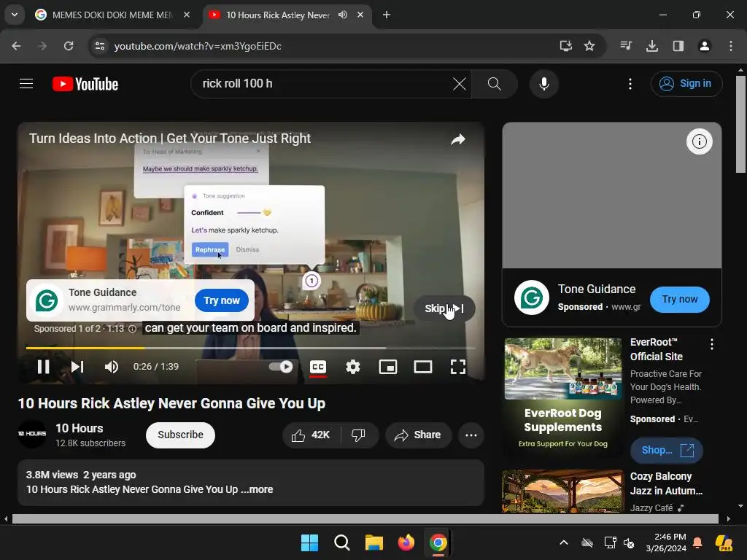Mute the tab via speaker icon
The height and width of the screenshot is (560, 747).
click(x=343, y=15)
